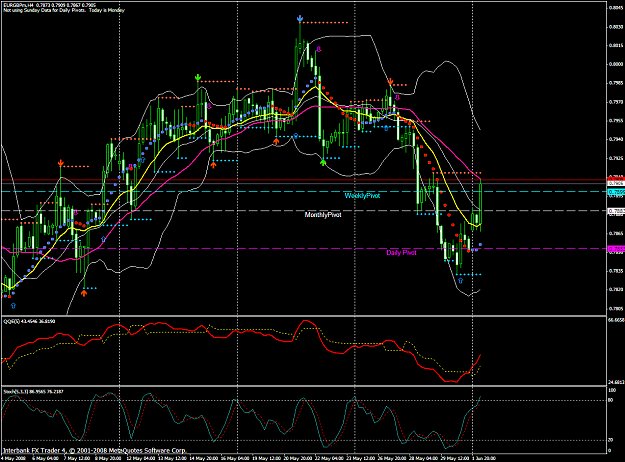625x462 pixels.
Task: Select the WeeklyPivot label
Action: (x=362, y=196)
